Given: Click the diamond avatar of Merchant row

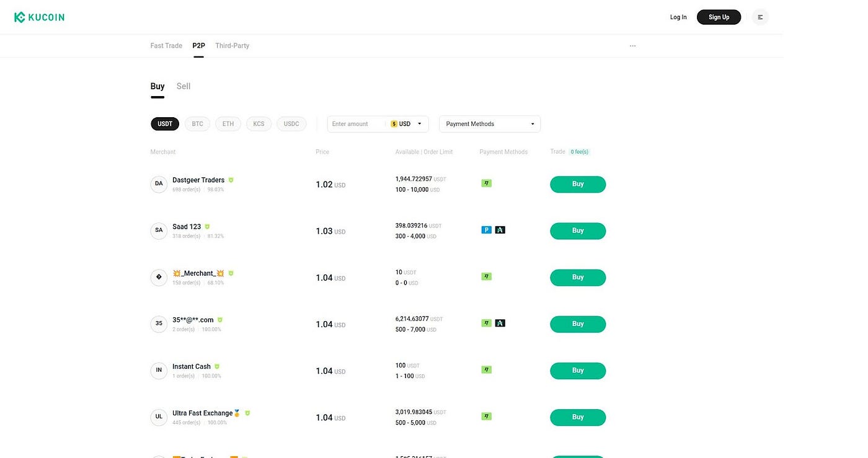Looking at the screenshot, I should point(159,277).
